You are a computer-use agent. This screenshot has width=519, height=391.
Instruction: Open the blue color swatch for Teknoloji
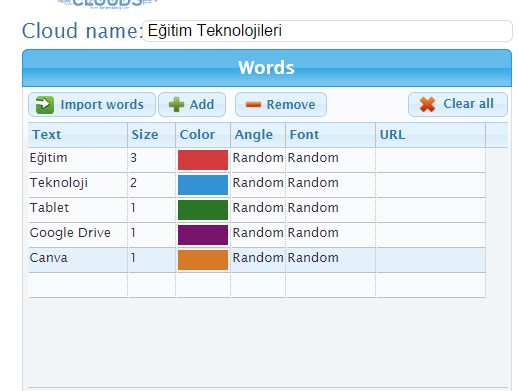point(203,185)
